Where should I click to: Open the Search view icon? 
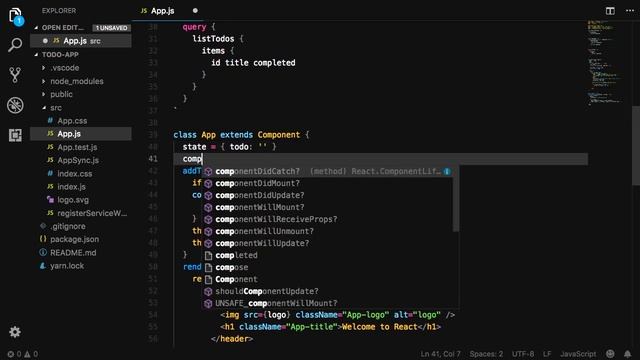15,45
